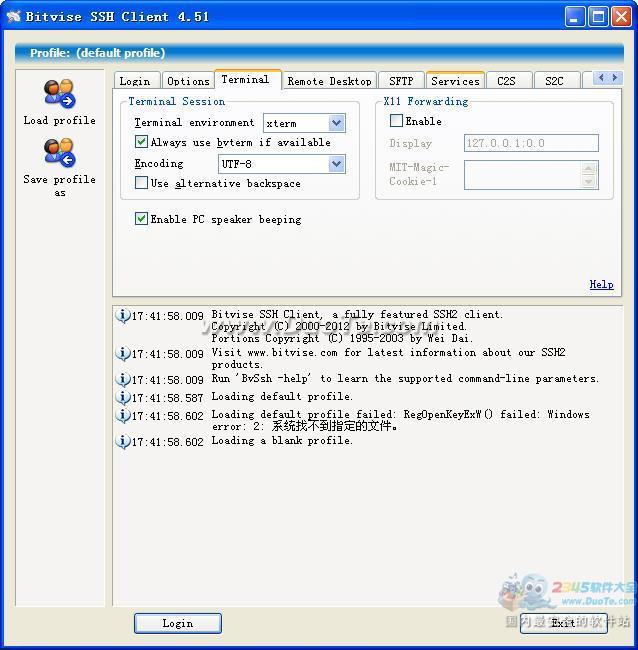Uncheck Enable PC speaker beeping

pyautogui.click(x=141, y=218)
